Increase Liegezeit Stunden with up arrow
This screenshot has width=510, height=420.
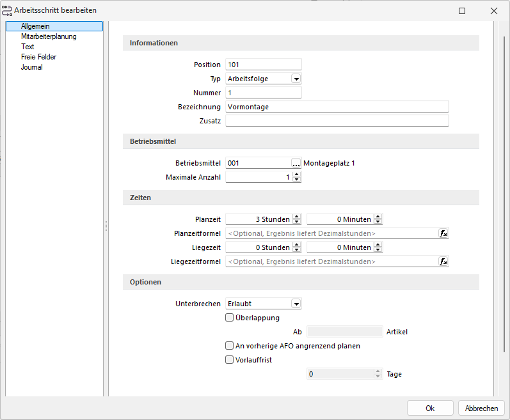click(296, 245)
